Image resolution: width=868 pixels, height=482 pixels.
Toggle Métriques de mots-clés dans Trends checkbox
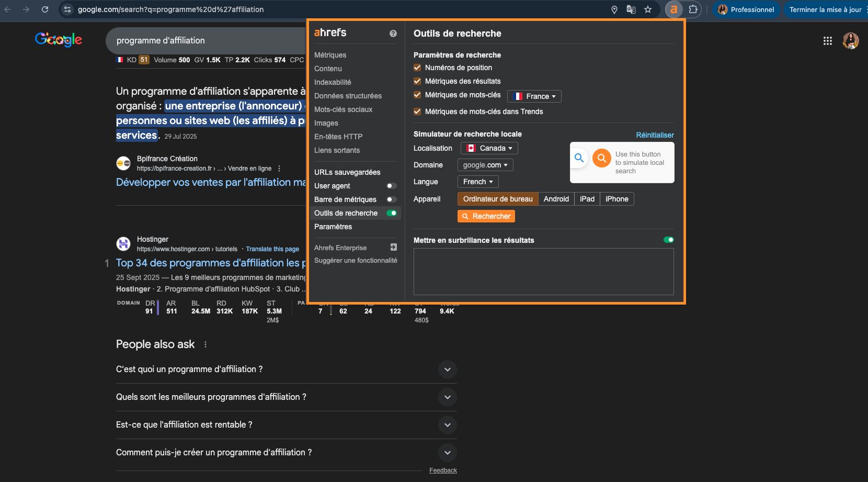pos(417,111)
